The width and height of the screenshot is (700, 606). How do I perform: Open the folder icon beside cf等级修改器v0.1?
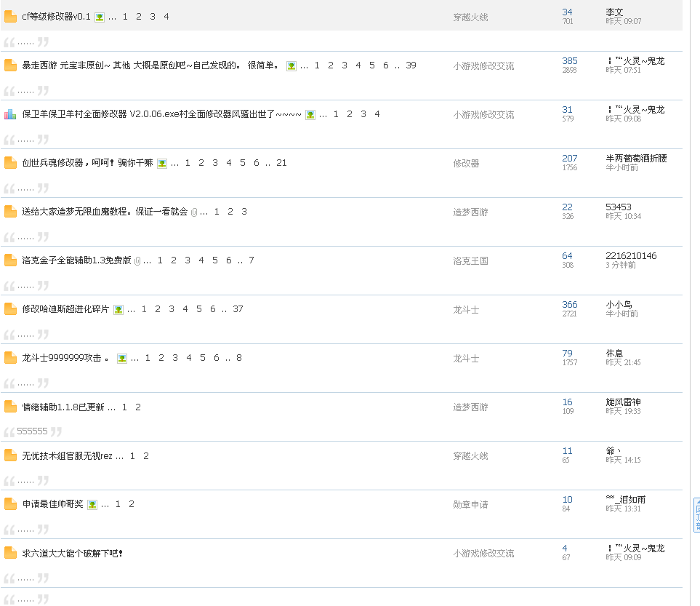coord(10,17)
